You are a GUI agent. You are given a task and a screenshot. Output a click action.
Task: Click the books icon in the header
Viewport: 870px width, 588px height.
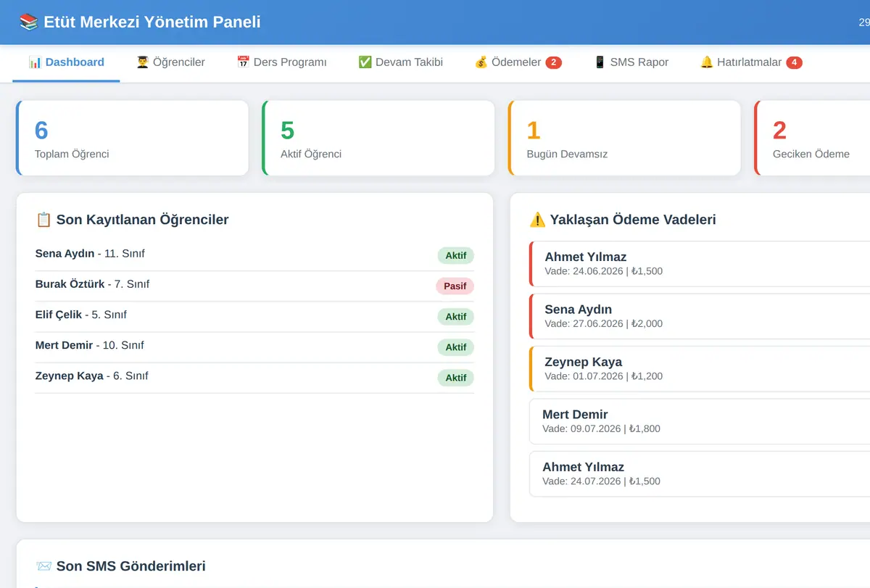pyautogui.click(x=29, y=22)
